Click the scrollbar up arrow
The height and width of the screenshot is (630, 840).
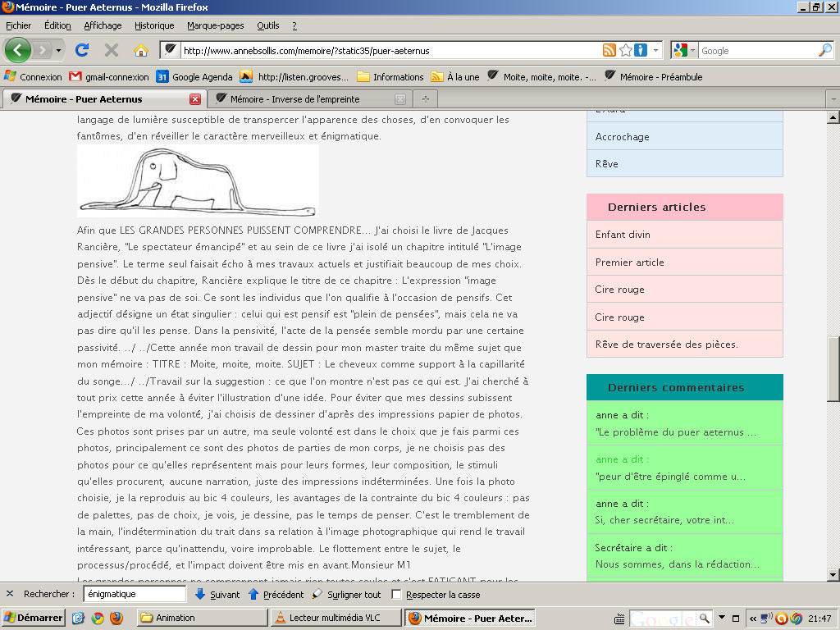point(833,116)
